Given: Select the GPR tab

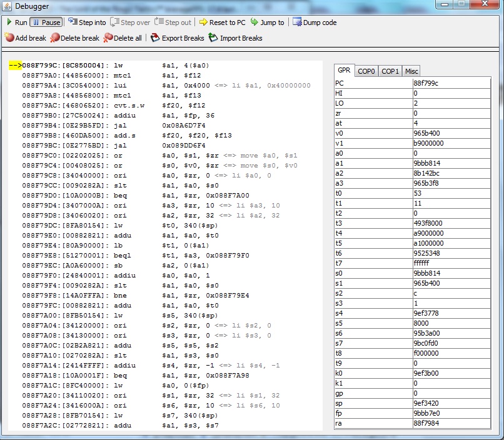Looking at the screenshot, I should pos(343,71).
